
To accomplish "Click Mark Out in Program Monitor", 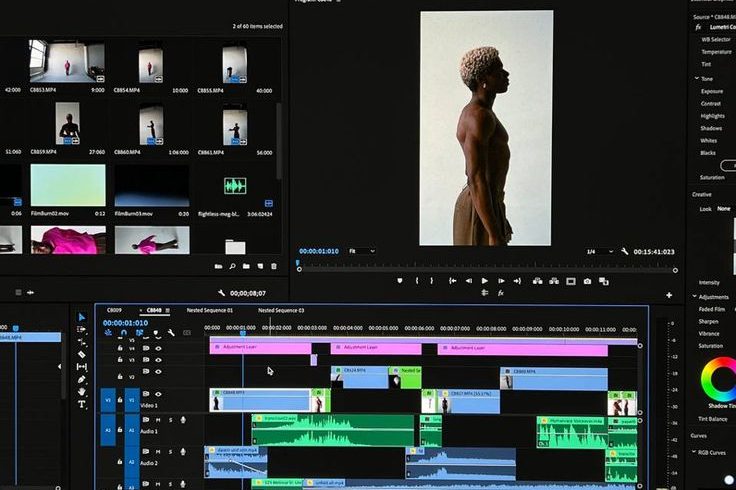I will coord(431,281).
